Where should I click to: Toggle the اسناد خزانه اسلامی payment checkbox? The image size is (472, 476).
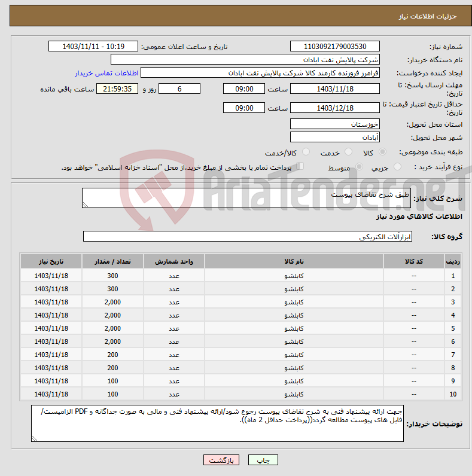tap(300, 166)
